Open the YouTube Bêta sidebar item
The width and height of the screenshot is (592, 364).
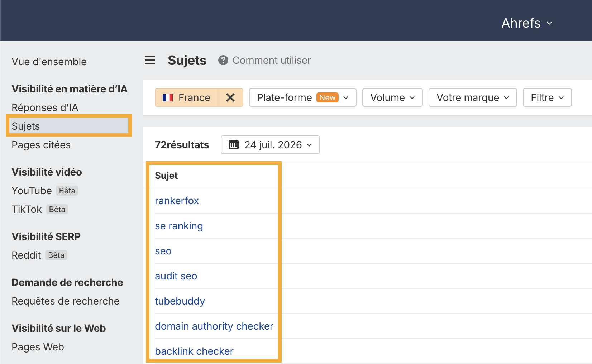(45, 191)
